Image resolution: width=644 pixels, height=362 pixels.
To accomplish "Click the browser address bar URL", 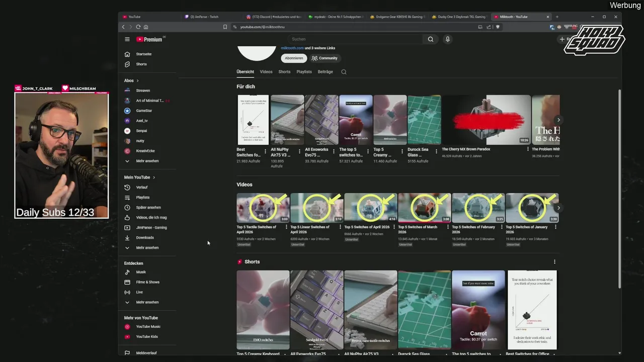I will (x=262, y=27).
